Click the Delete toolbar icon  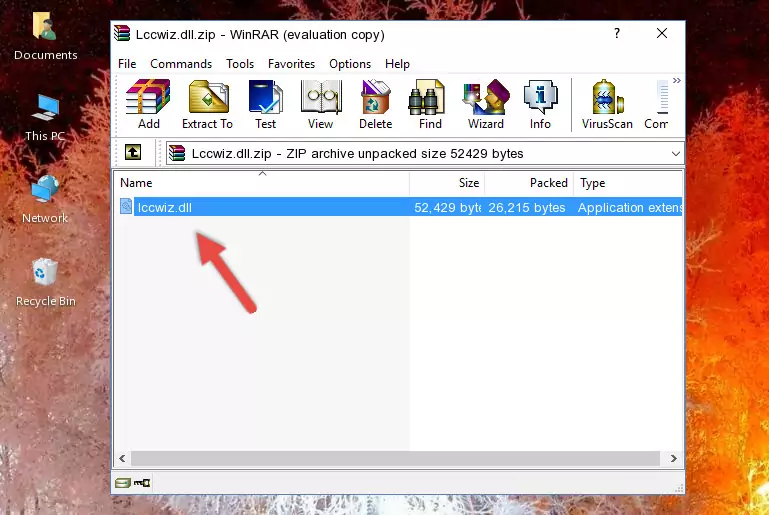click(x=376, y=104)
